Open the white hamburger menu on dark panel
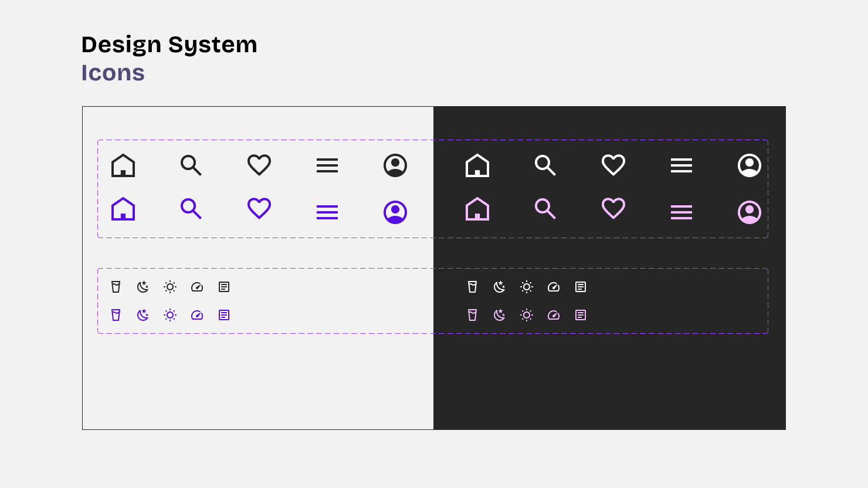This screenshot has height=488, width=868. click(681, 165)
